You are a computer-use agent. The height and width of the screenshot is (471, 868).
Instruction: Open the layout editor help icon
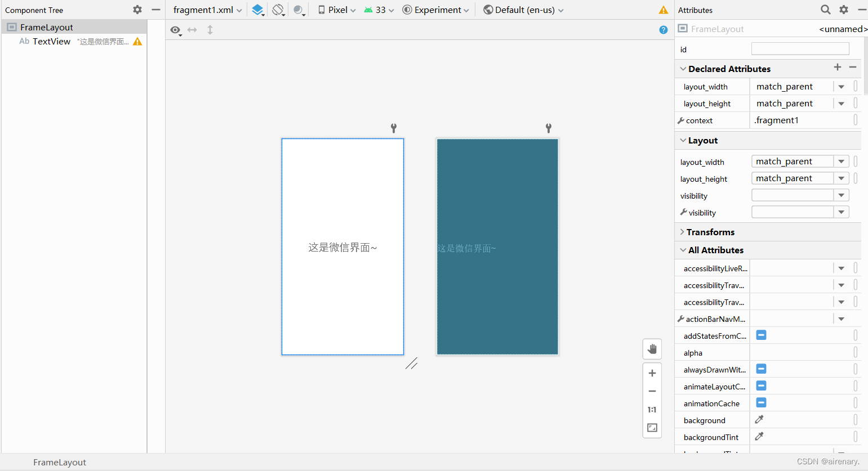[664, 30]
